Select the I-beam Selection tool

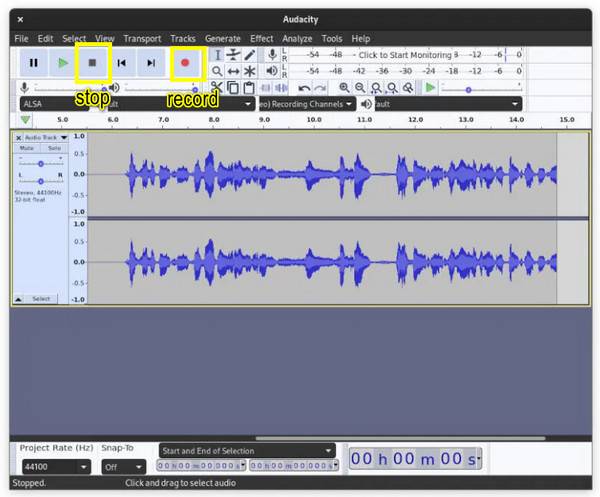[217, 55]
